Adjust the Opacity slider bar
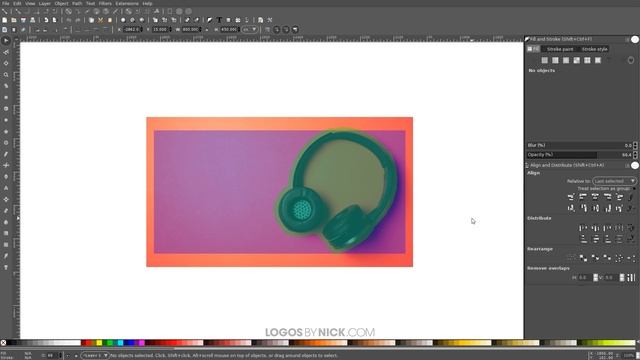The height and width of the screenshot is (360, 640). pos(579,155)
